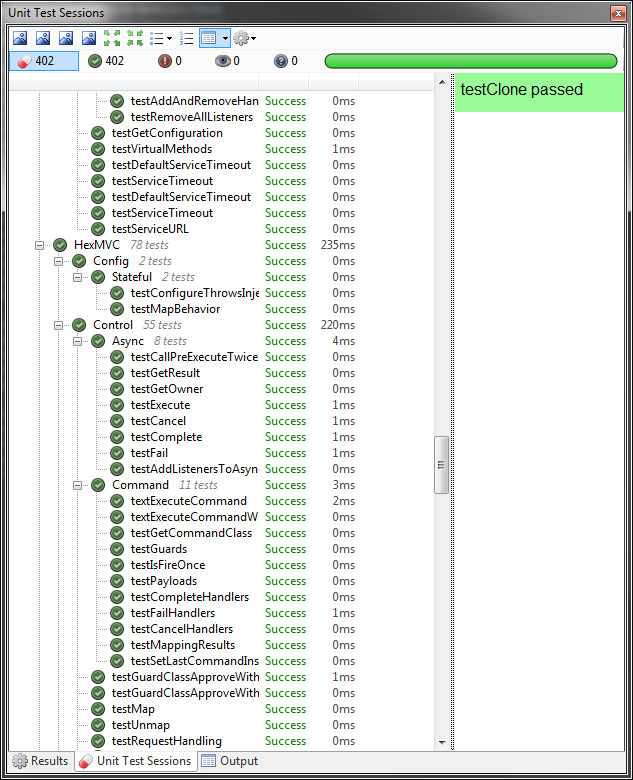Screen dimensions: 633x780
Task: Switch to the Results tab
Action: pos(40,761)
